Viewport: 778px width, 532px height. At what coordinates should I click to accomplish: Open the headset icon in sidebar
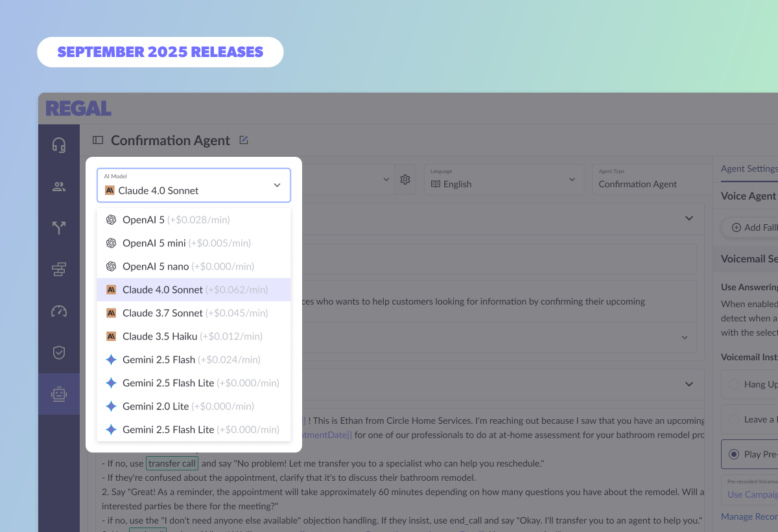[x=59, y=145]
